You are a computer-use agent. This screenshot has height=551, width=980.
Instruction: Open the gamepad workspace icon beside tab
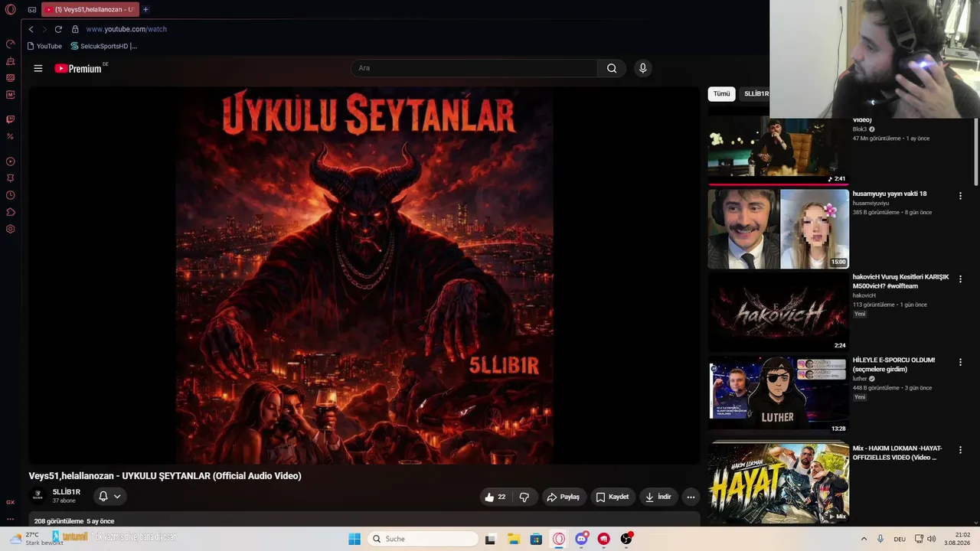coord(32,10)
